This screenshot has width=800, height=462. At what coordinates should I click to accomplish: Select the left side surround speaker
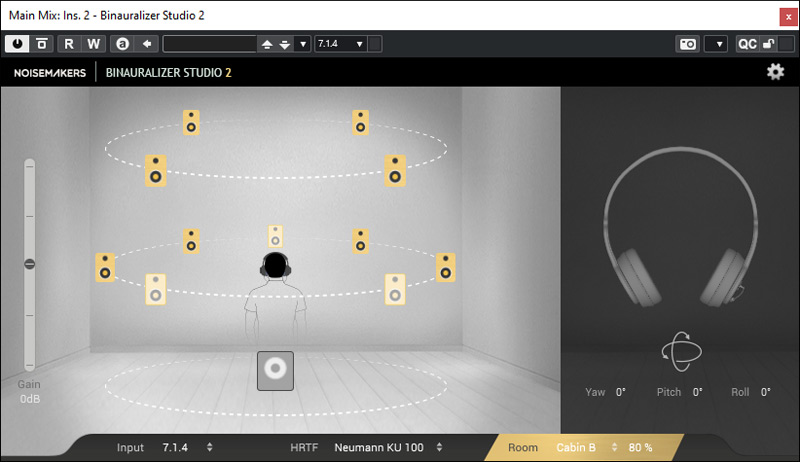point(105,268)
